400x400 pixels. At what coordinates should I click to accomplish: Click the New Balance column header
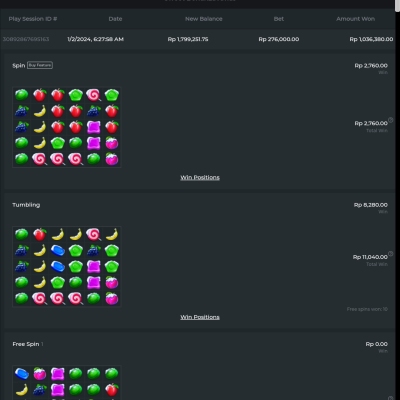(x=204, y=19)
